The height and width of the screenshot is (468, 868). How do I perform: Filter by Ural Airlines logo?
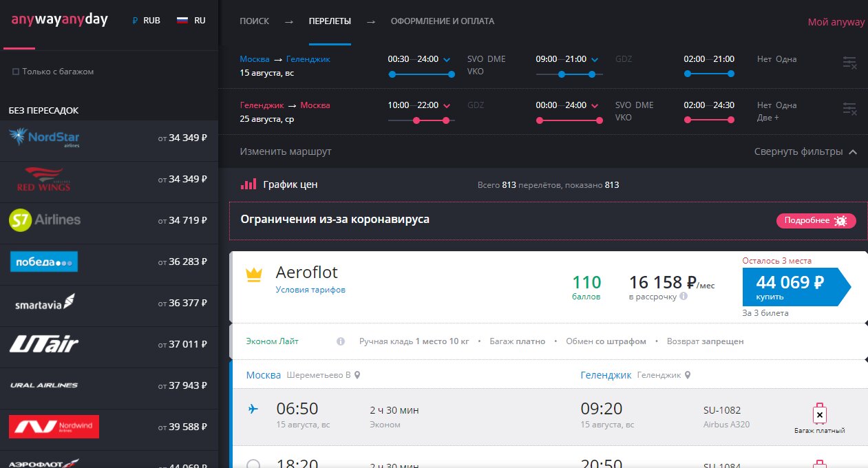44,385
